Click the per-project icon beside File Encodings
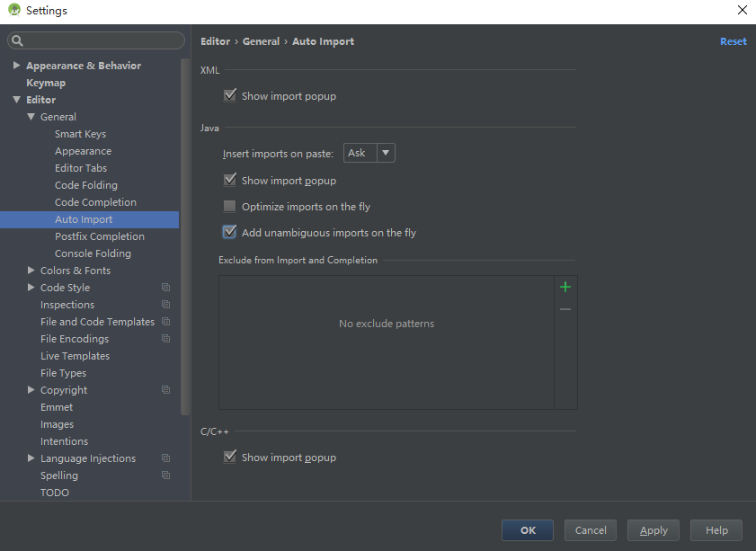756x551 pixels. tap(165, 339)
